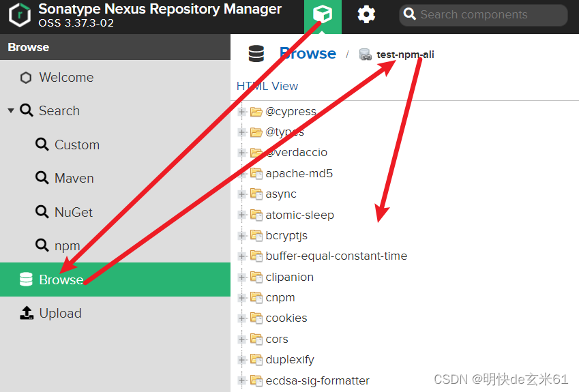Image resolution: width=579 pixels, height=392 pixels.
Task: Click the cnpm package icon
Action: point(256,297)
